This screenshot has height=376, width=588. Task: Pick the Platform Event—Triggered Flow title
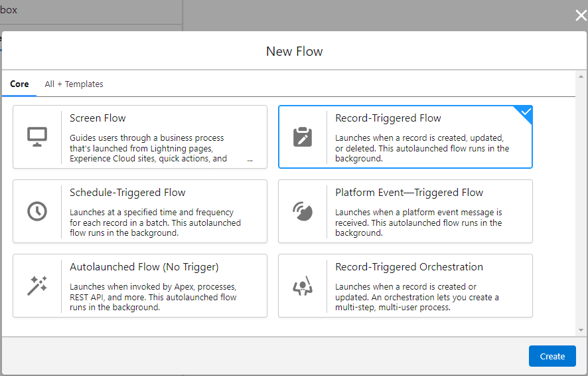(x=409, y=193)
